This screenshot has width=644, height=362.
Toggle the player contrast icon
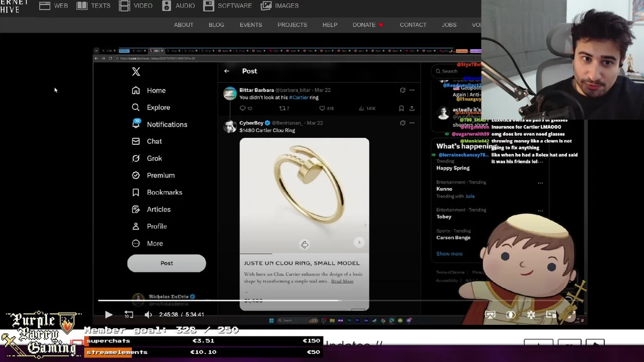coord(511,315)
